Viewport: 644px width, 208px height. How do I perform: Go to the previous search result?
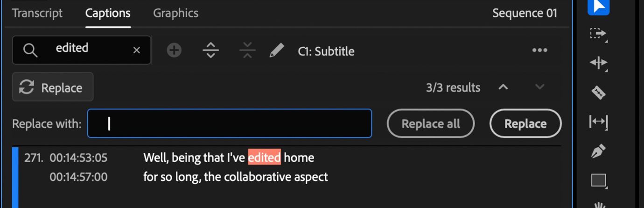tap(503, 87)
